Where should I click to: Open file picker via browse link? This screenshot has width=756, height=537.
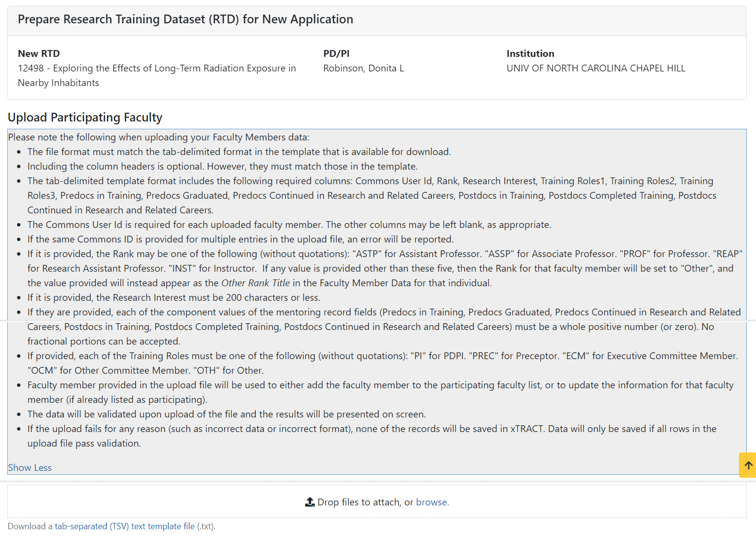[432, 502]
